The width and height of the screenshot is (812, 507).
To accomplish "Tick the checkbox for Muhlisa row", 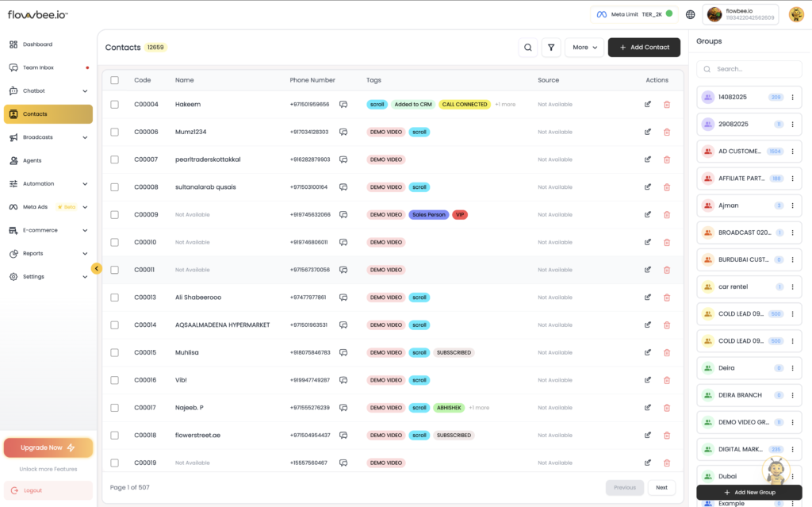I will click(115, 352).
